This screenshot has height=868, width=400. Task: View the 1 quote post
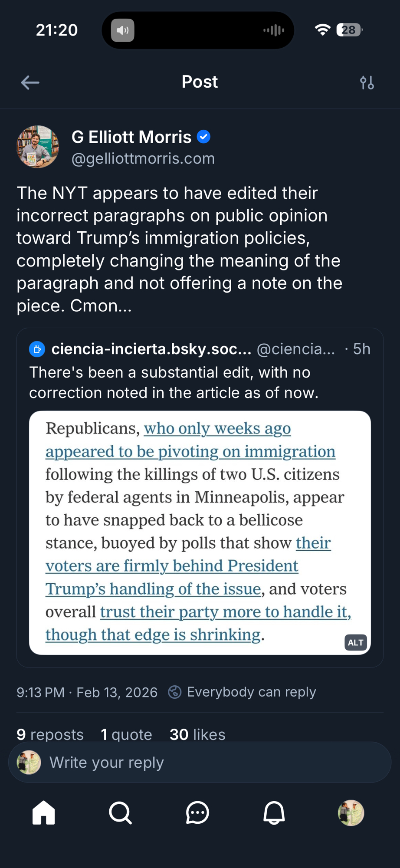(126, 734)
